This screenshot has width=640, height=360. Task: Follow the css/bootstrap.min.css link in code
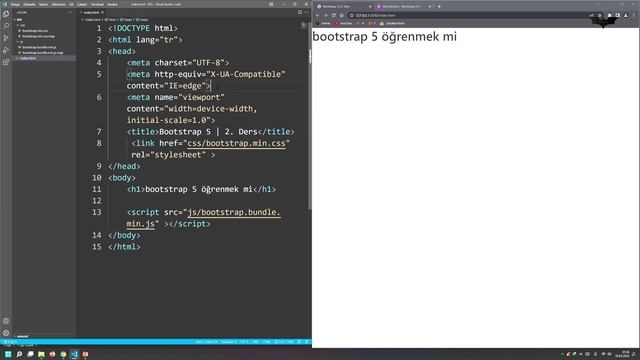236,143
